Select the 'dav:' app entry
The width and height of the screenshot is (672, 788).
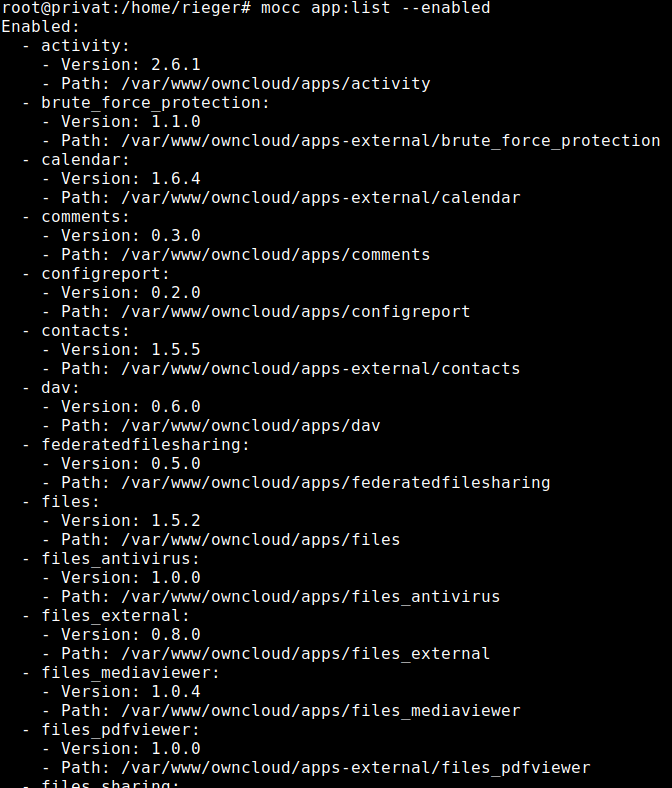pos(60,388)
